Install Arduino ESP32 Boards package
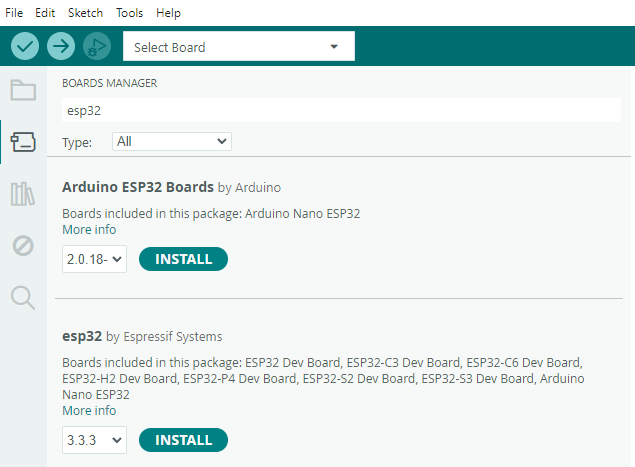The height and width of the screenshot is (467, 635). (x=183, y=259)
